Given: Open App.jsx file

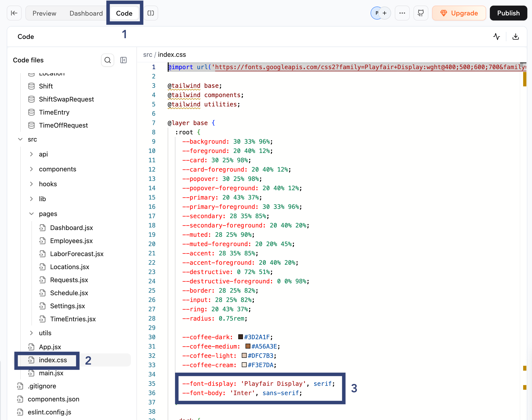Looking at the screenshot, I should click(50, 347).
